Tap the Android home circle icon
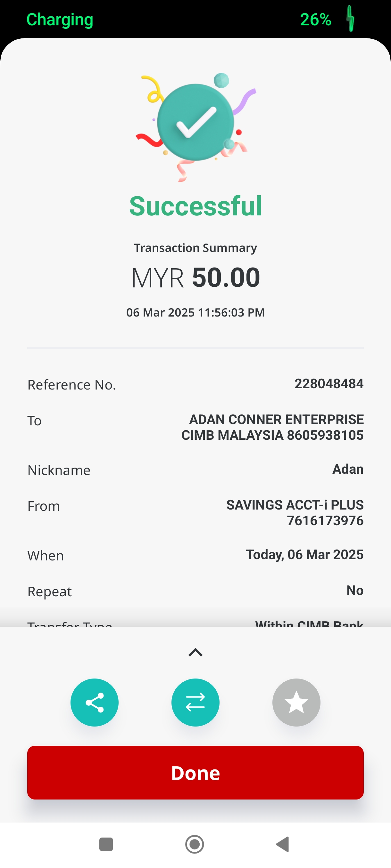This screenshot has width=391, height=868. click(x=195, y=844)
